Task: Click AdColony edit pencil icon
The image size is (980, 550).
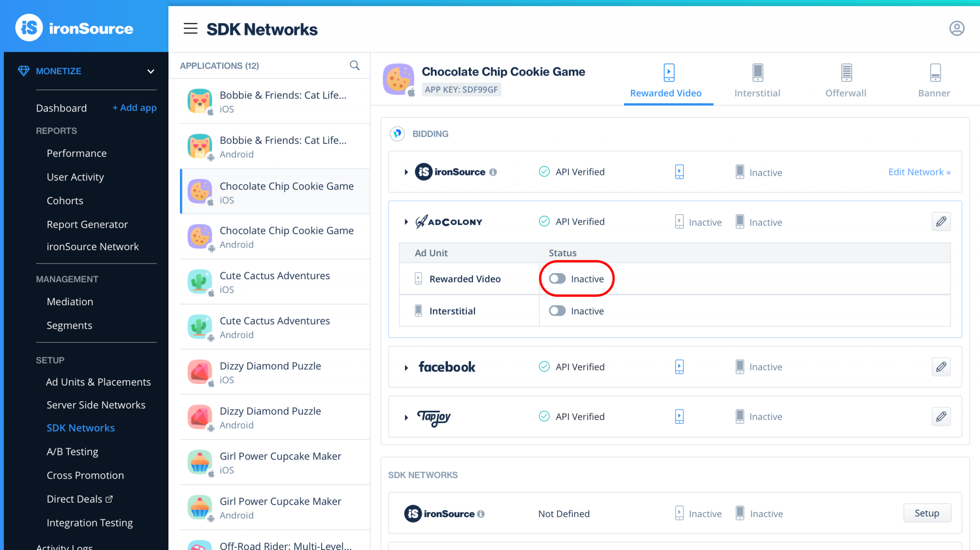Action: (941, 221)
